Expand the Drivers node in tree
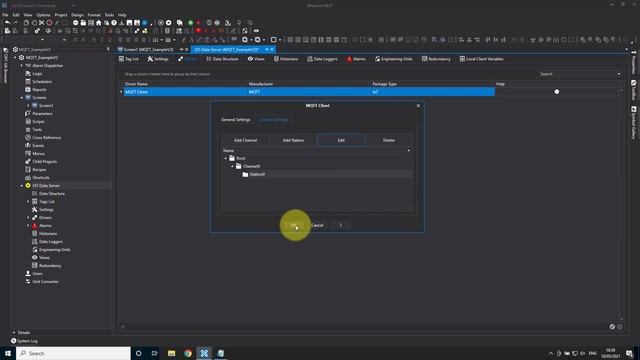This screenshot has height=360, width=640. click(28, 218)
